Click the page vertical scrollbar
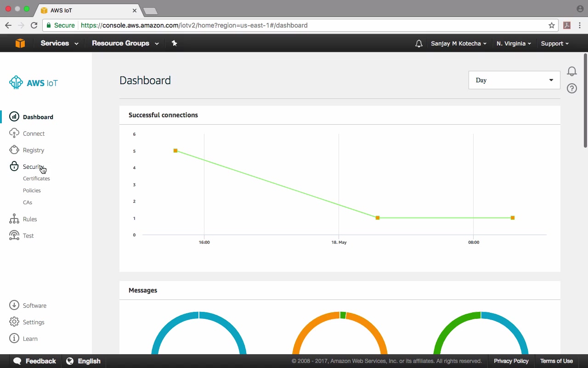This screenshot has height=368, width=588. pyautogui.click(x=585, y=101)
